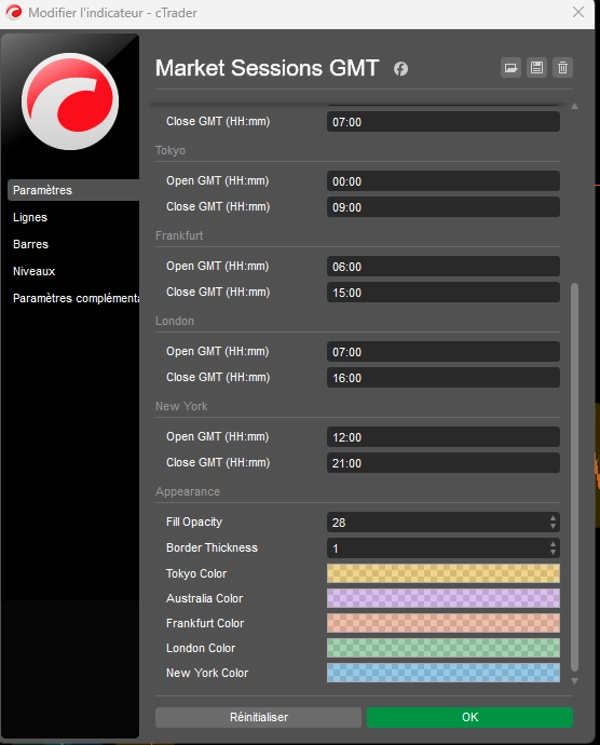Open the Frankfurt Color swatch
This screenshot has width=600, height=745.
pyautogui.click(x=443, y=623)
